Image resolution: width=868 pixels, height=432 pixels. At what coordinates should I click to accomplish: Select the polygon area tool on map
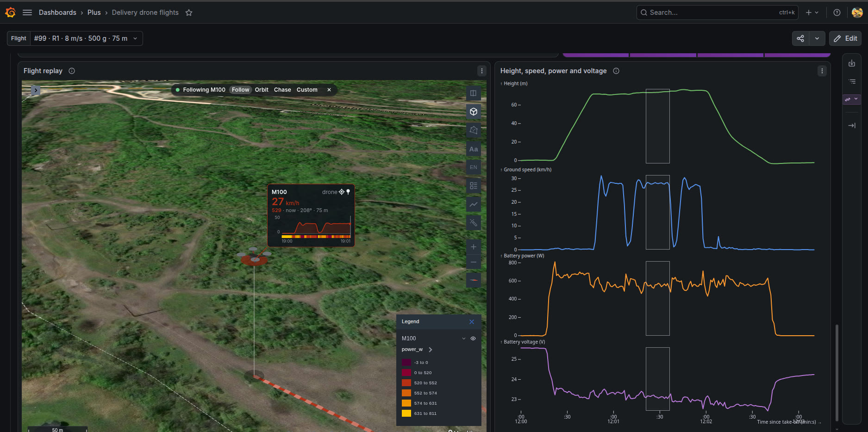pyautogui.click(x=473, y=130)
